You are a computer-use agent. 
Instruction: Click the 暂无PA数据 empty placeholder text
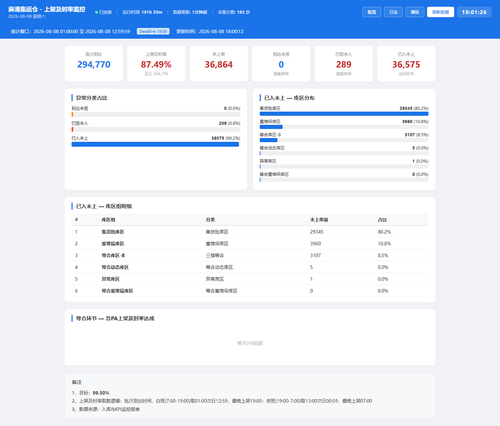click(250, 343)
